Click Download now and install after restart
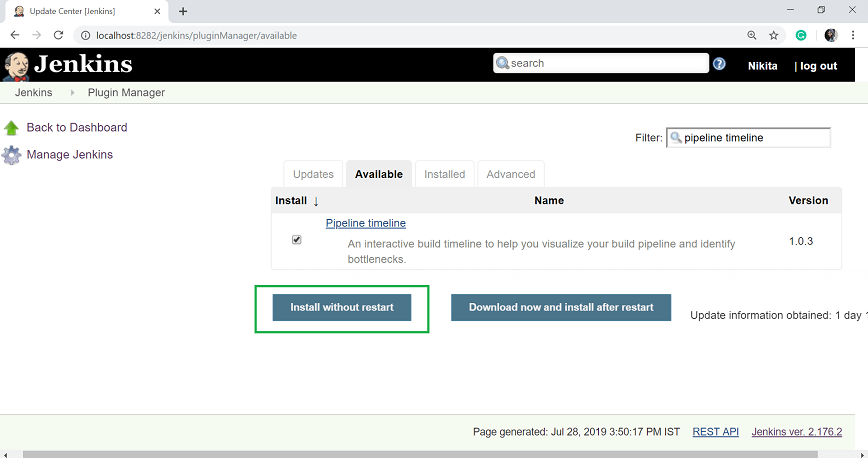 pyautogui.click(x=561, y=307)
